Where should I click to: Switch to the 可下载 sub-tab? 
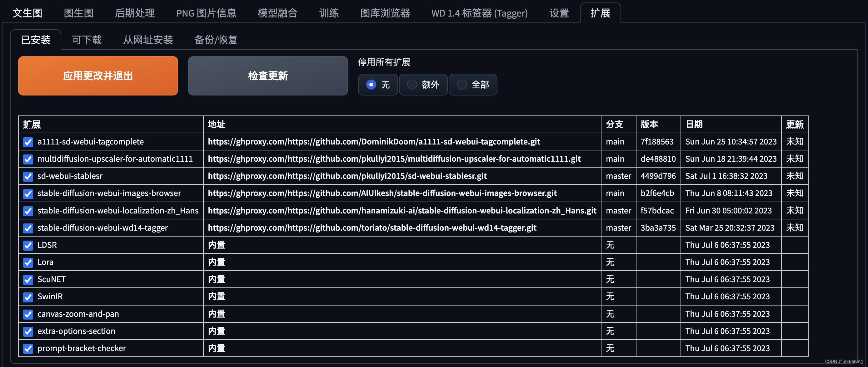tap(87, 40)
